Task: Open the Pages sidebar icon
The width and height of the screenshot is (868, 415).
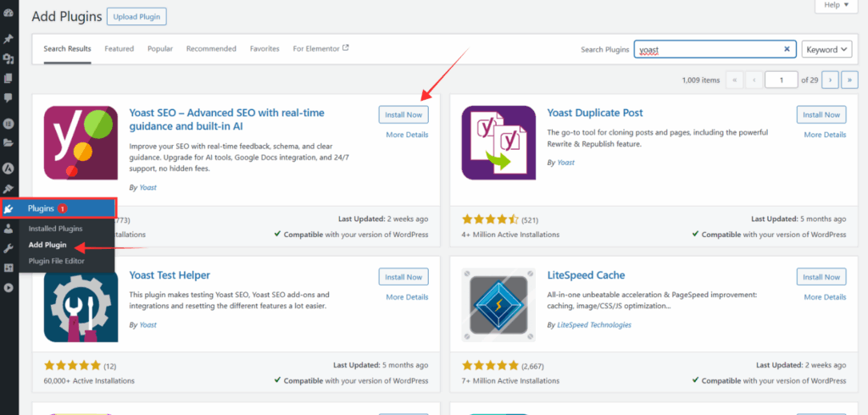Action: click(8, 78)
